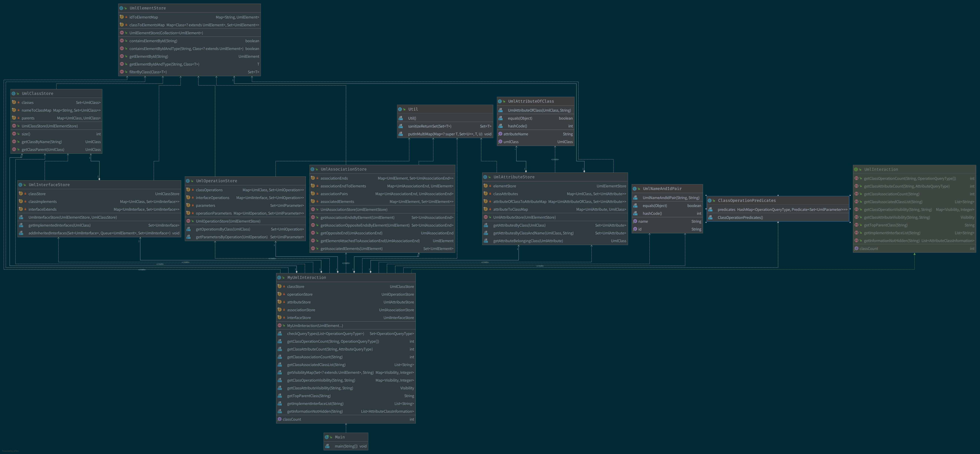The height and width of the screenshot is (454, 980).
Task: Click the class icon beside UmlElementStore title
Action: pos(121,8)
